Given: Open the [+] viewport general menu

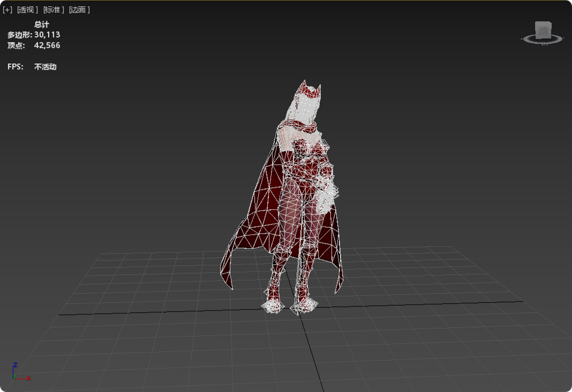Looking at the screenshot, I should (8, 10).
